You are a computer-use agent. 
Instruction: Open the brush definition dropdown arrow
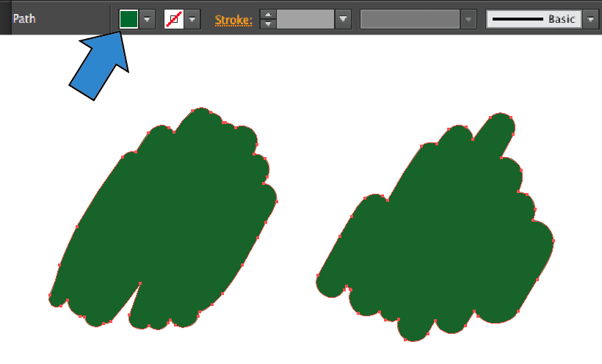(x=591, y=20)
